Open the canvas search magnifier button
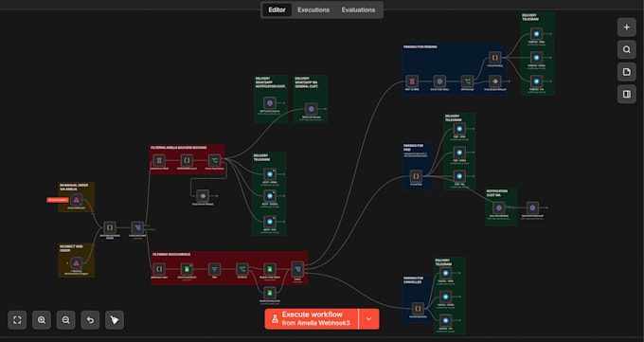Viewport: 644px width, 342px height. [x=626, y=50]
